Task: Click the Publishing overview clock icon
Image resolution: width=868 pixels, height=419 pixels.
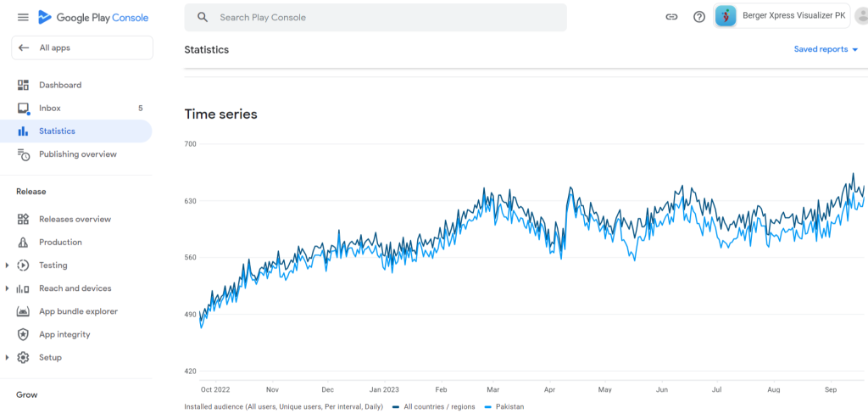Action: point(24,154)
